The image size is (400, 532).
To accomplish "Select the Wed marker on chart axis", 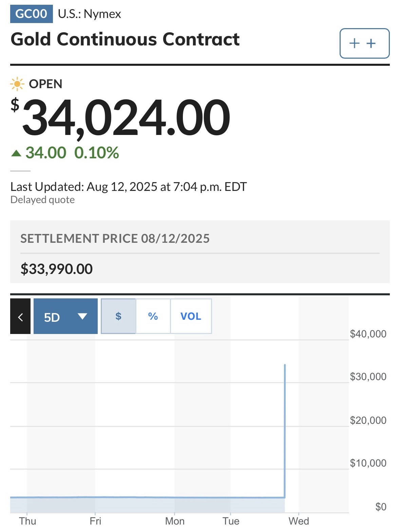I will [299, 521].
